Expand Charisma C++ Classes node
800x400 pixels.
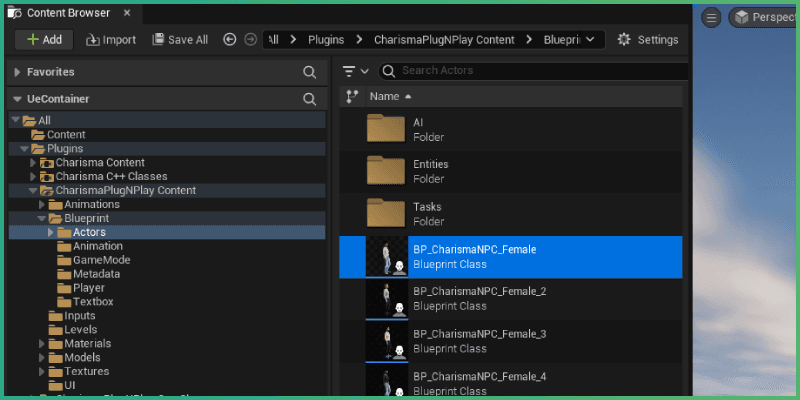tap(33, 177)
